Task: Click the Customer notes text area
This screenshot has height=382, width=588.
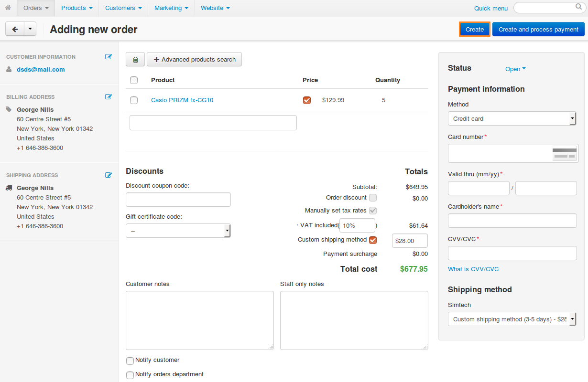Action: coord(200,320)
